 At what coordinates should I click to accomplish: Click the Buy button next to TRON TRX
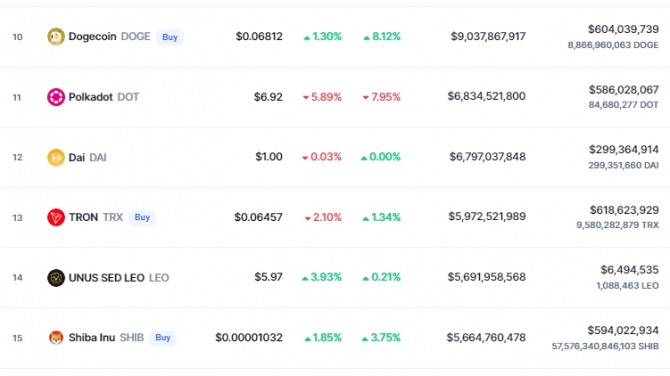tap(142, 217)
